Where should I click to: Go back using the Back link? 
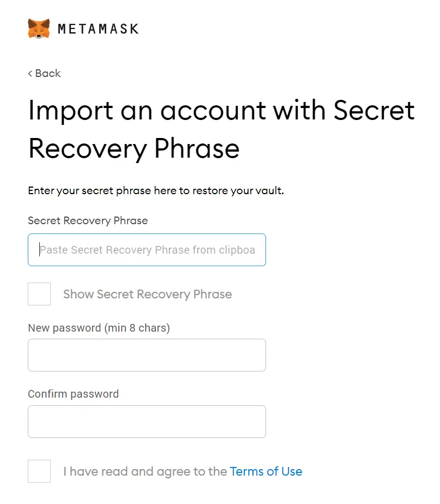(x=44, y=73)
